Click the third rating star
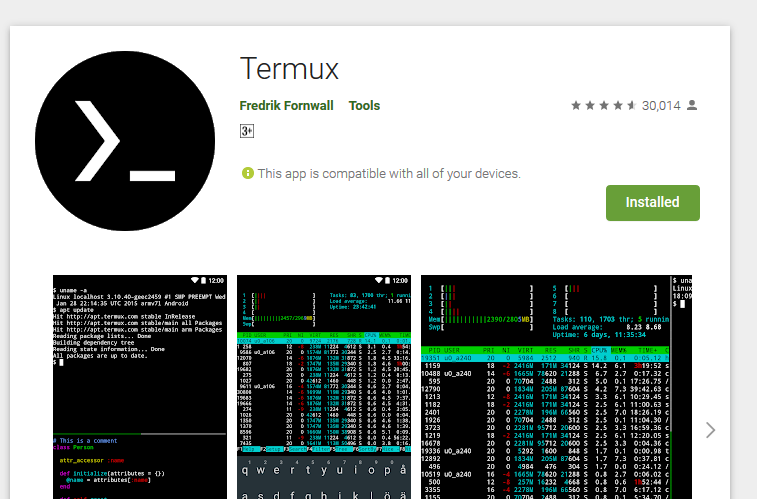Image resolution: width=757 pixels, height=499 pixels. [x=603, y=105]
